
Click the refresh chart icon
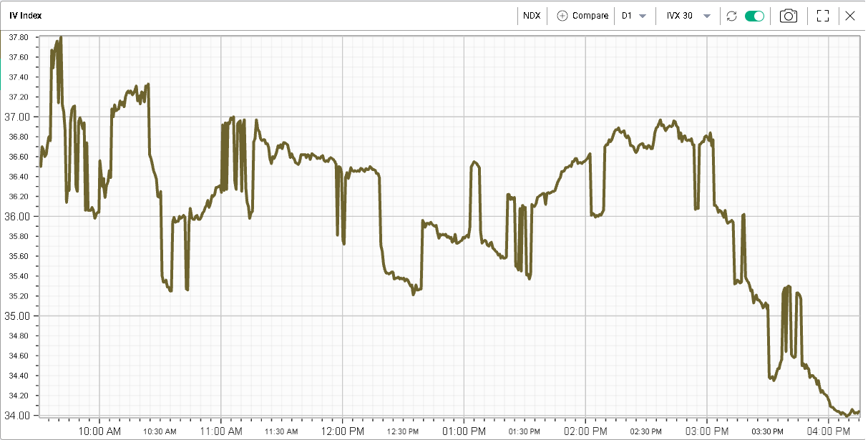731,16
